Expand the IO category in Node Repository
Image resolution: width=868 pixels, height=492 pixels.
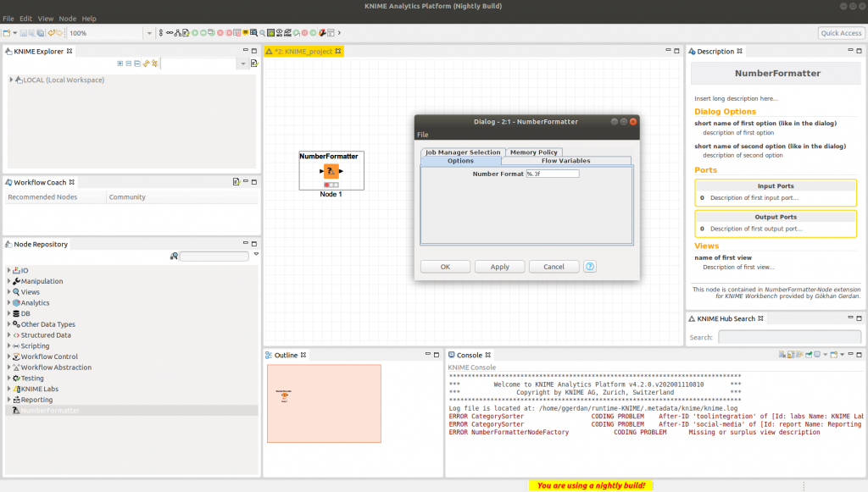(x=8, y=270)
